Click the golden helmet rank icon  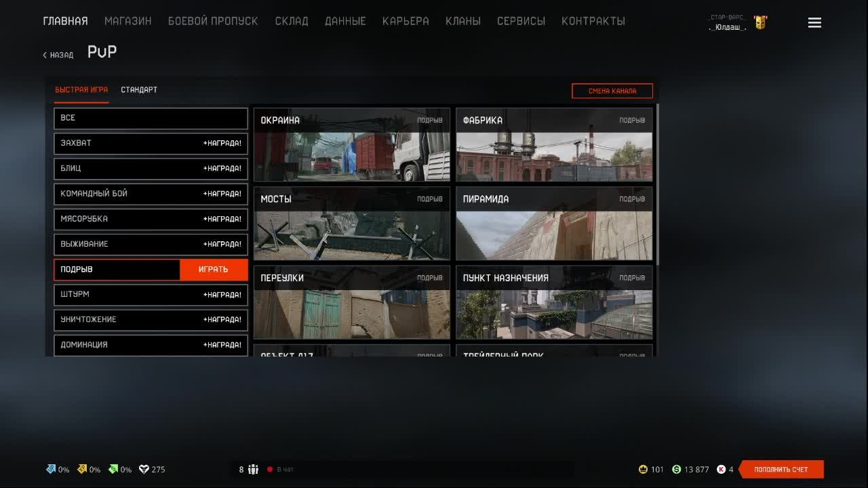coord(760,22)
